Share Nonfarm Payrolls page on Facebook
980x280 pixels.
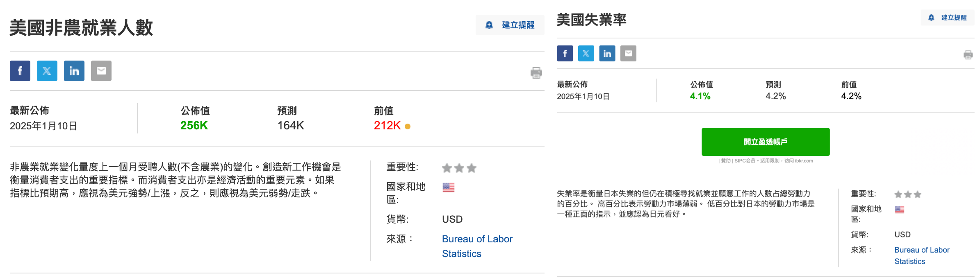(x=20, y=70)
